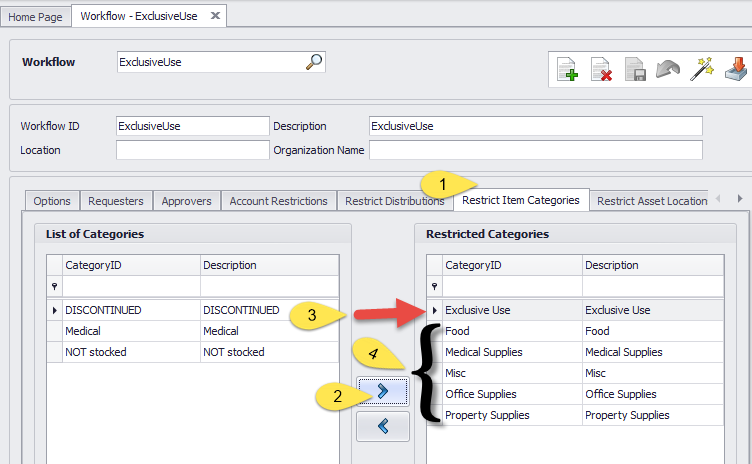The height and width of the screenshot is (464, 752).
Task: Click CategoryID filter cell in List of Categories
Action: pyautogui.click(x=130, y=287)
